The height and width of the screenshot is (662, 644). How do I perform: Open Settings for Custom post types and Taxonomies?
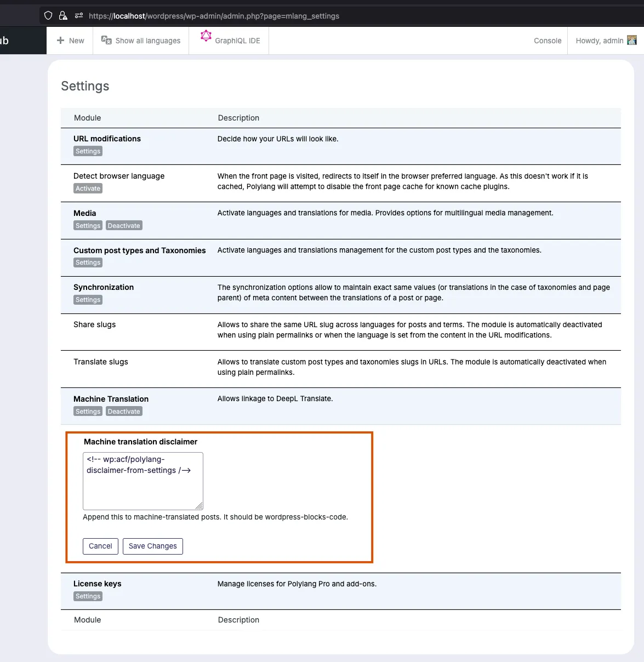tap(88, 262)
